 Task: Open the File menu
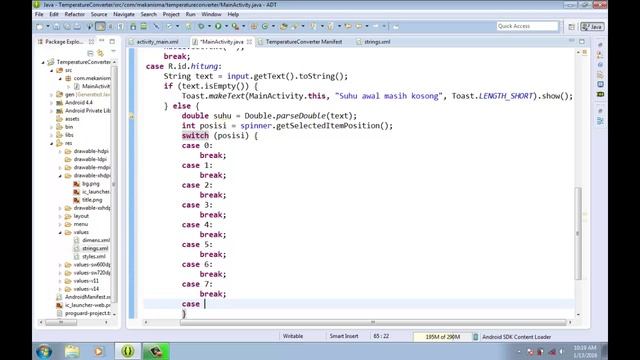[x=39, y=14]
